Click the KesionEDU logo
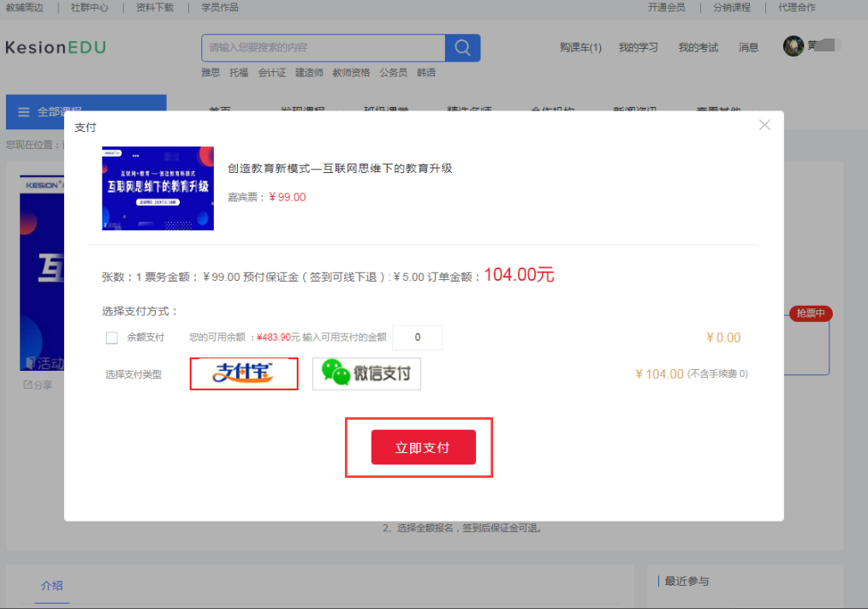This screenshot has width=868, height=609. 56,48
